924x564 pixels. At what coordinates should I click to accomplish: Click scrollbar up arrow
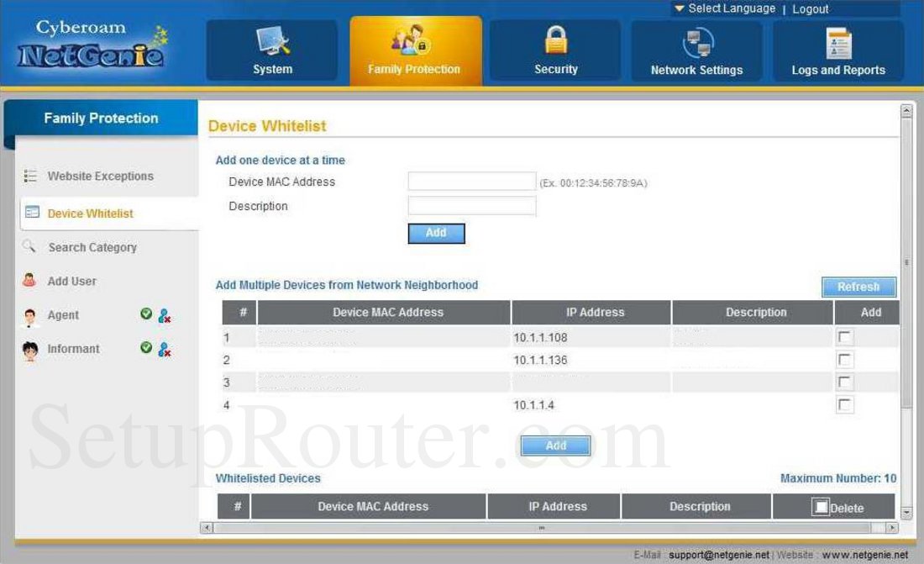coord(906,110)
